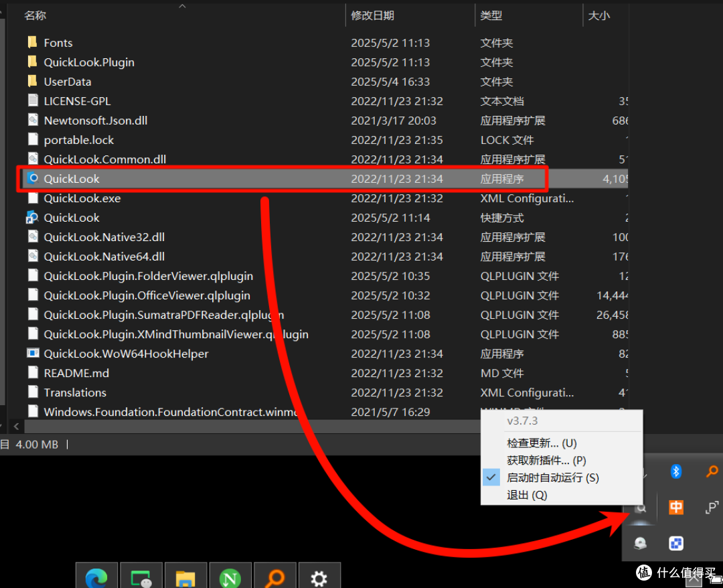Click the QuickLook.WoW64HookHelper application icon
This screenshot has height=588, width=723.
[33, 353]
